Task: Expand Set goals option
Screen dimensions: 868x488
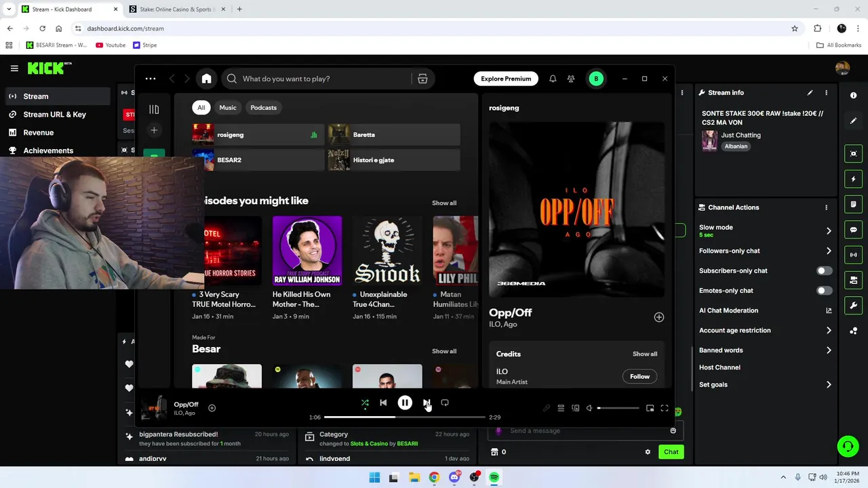Action: (x=829, y=385)
